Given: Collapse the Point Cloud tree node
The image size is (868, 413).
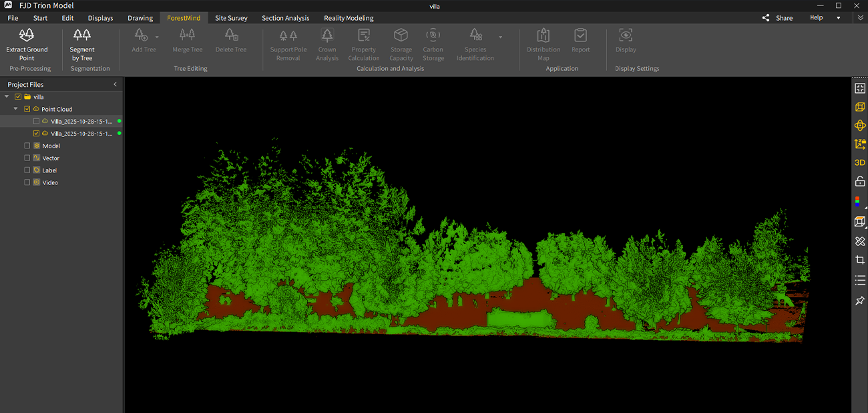Looking at the screenshot, I should pyautogui.click(x=16, y=109).
